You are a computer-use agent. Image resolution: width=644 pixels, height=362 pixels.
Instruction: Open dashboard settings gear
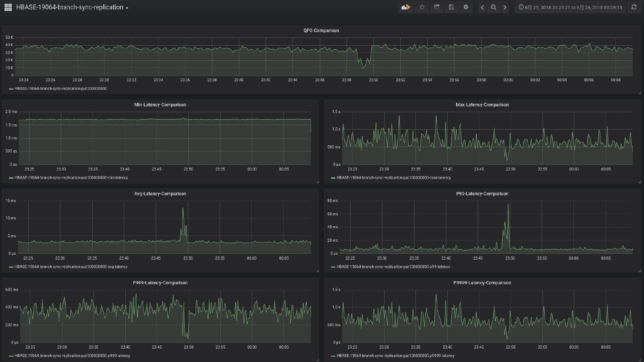tap(466, 7)
